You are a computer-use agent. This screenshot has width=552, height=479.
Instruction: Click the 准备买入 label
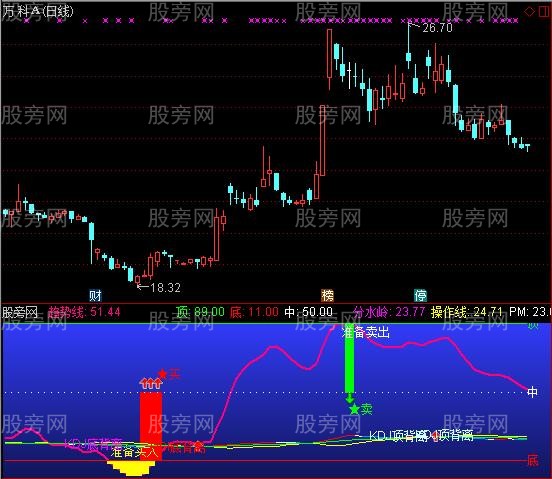tap(134, 452)
